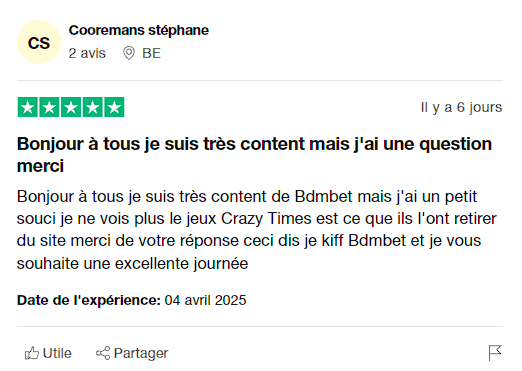Click the location pin icon
The height and width of the screenshot is (371, 522).
tap(129, 53)
